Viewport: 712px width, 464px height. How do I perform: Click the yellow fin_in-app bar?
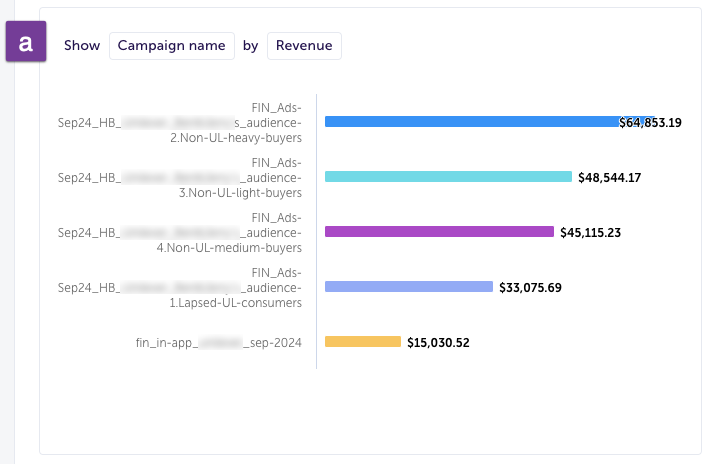pyautogui.click(x=363, y=341)
